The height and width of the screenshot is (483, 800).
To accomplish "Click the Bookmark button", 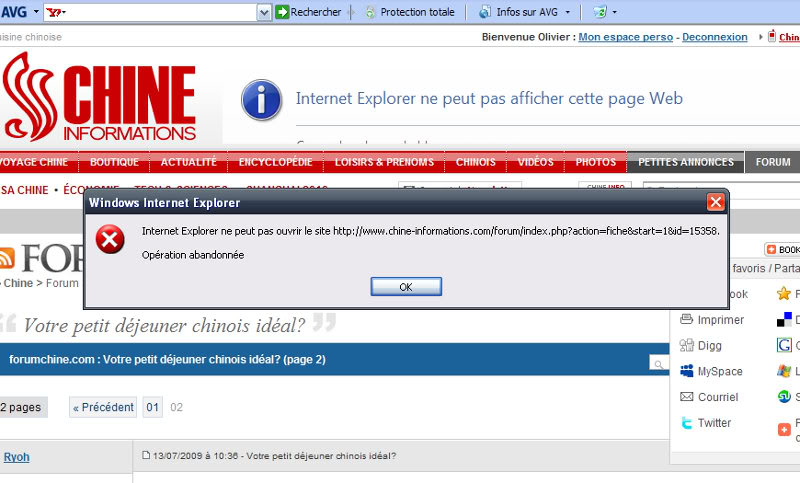I will pos(782,249).
